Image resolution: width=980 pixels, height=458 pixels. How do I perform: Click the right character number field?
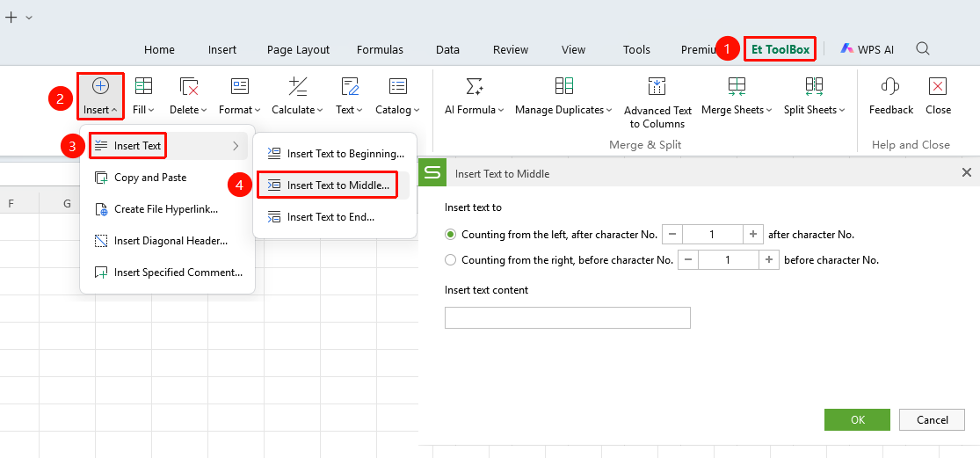(x=728, y=260)
